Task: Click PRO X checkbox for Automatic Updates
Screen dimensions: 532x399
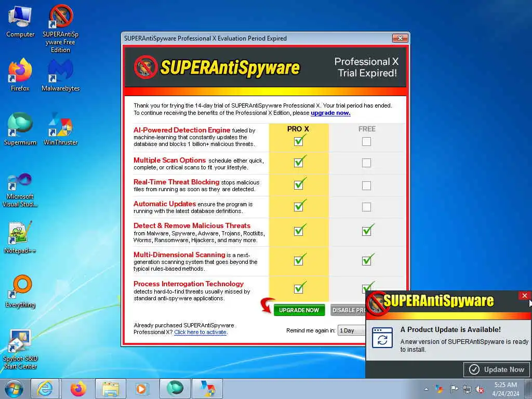Action: (x=299, y=206)
